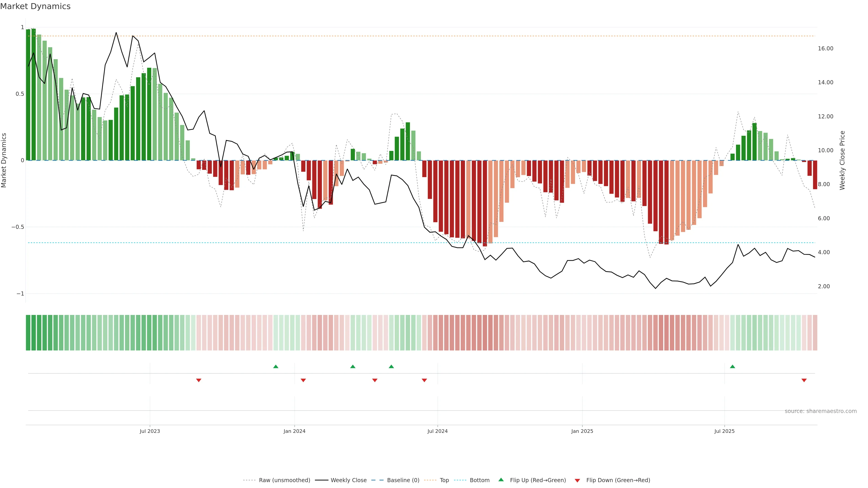
Task: Click the first dark green heat strip cell
Action: [28, 333]
